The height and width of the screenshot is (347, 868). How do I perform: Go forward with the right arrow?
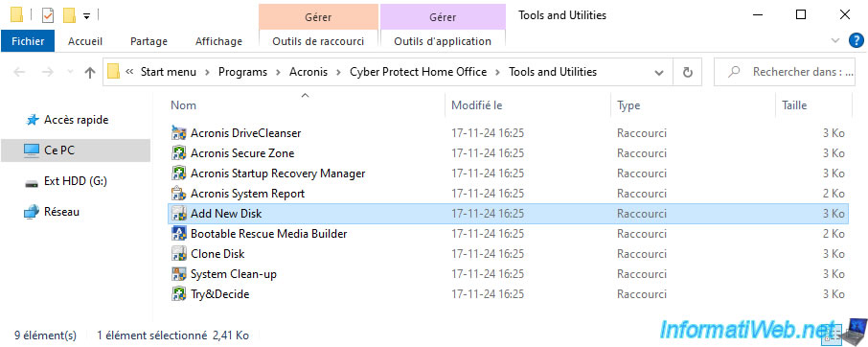click(x=48, y=72)
